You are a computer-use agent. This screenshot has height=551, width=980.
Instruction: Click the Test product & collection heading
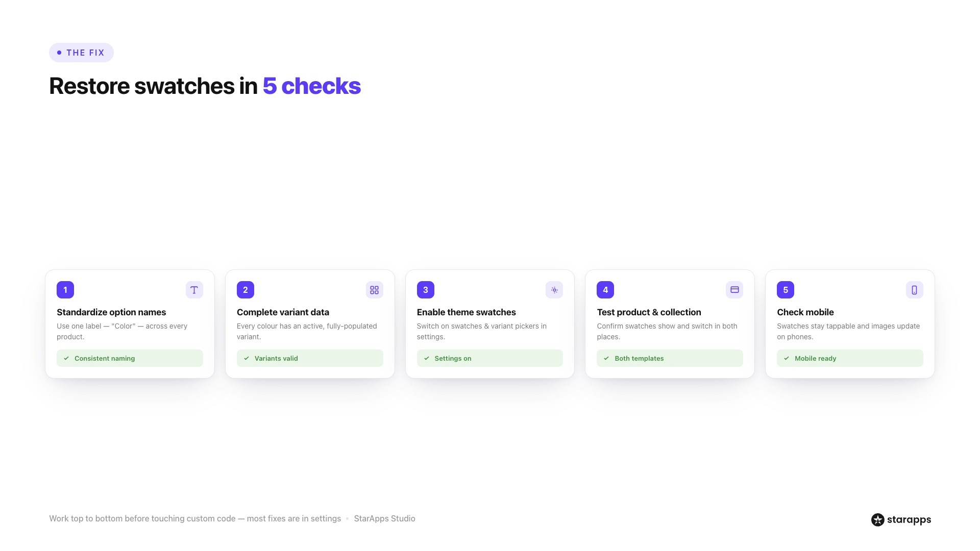pos(649,312)
